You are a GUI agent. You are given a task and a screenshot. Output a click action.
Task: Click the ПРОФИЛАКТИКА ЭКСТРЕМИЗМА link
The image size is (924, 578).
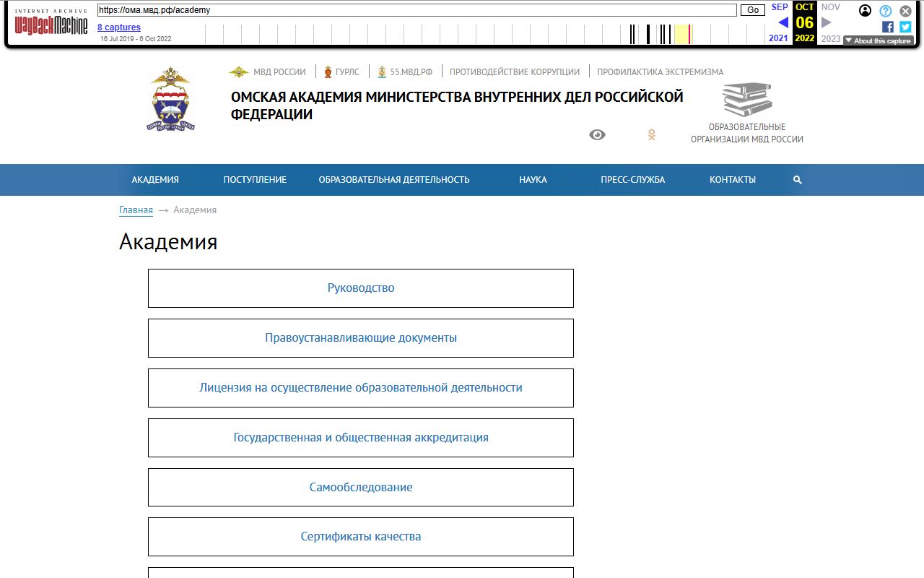[x=661, y=72]
